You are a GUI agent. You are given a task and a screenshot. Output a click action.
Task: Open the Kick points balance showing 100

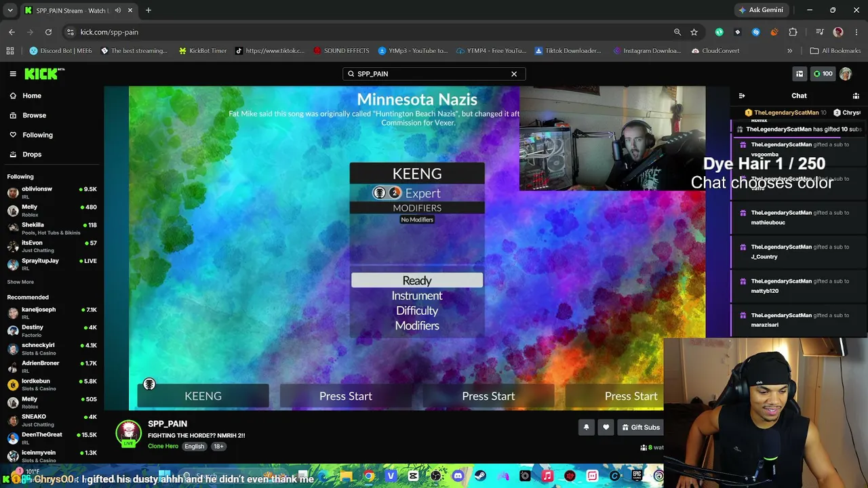click(823, 74)
